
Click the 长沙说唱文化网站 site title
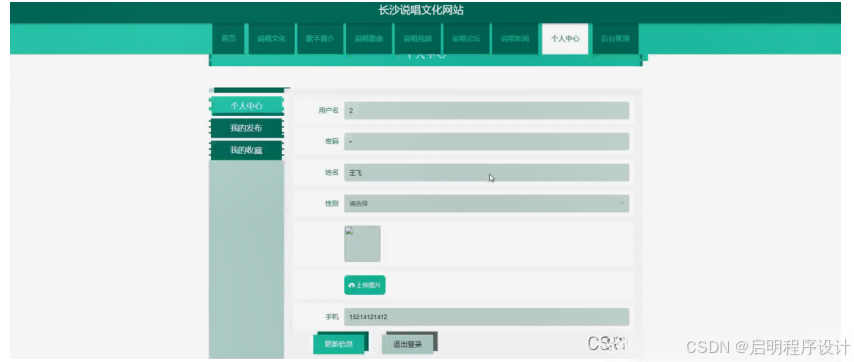click(x=421, y=10)
